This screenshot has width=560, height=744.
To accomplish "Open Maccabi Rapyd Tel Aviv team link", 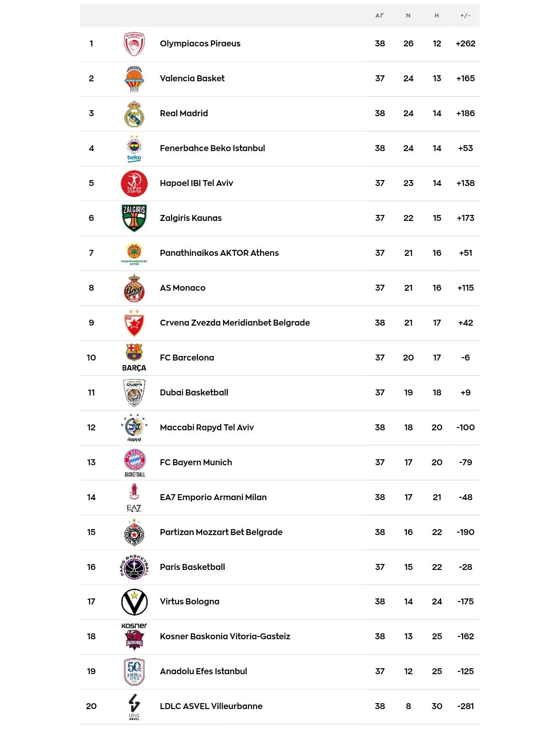I will pyautogui.click(x=207, y=428).
